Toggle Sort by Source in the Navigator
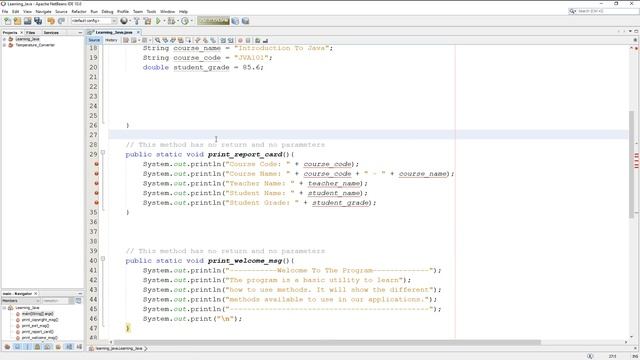The height and width of the screenshot is (360, 640). pyautogui.click(x=79, y=347)
